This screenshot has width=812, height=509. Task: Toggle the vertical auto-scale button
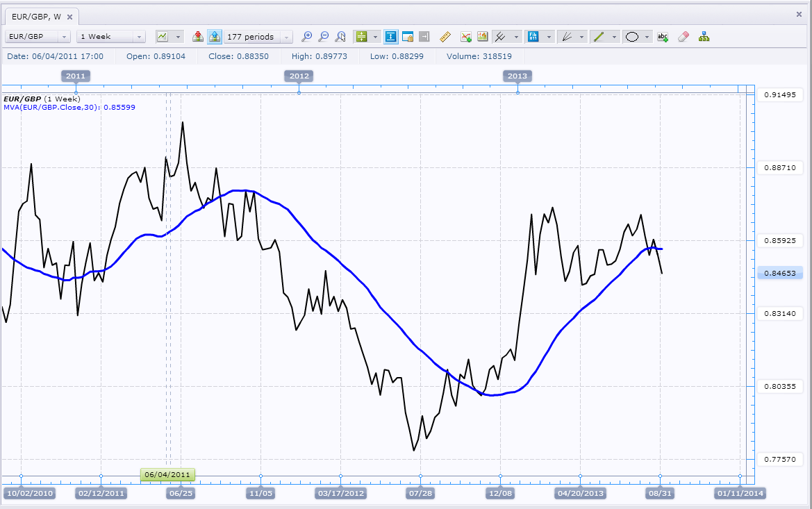pos(391,37)
